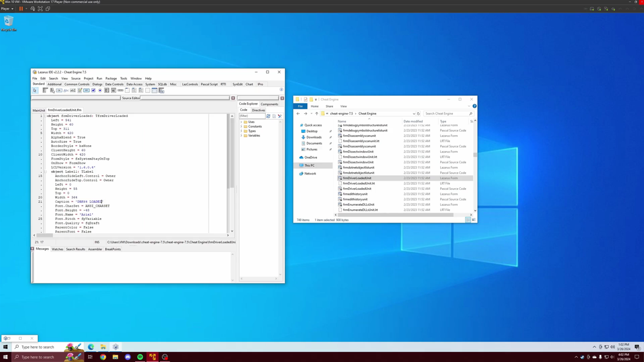Open the View tab in Explorer ribbon
The height and width of the screenshot is (362, 644).
click(343, 106)
